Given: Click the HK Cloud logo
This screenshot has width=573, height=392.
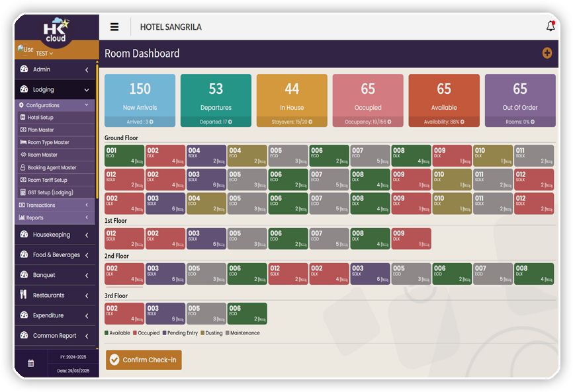Looking at the screenshot, I should click(56, 30).
